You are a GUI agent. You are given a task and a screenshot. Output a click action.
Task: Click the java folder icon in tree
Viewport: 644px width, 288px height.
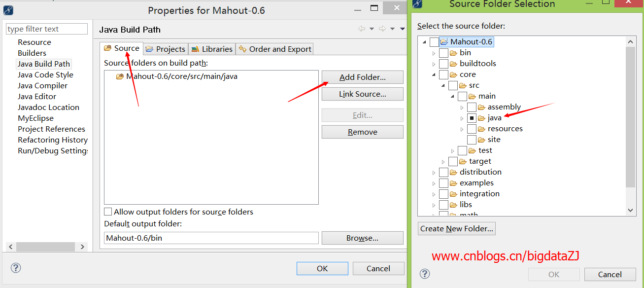(481, 118)
